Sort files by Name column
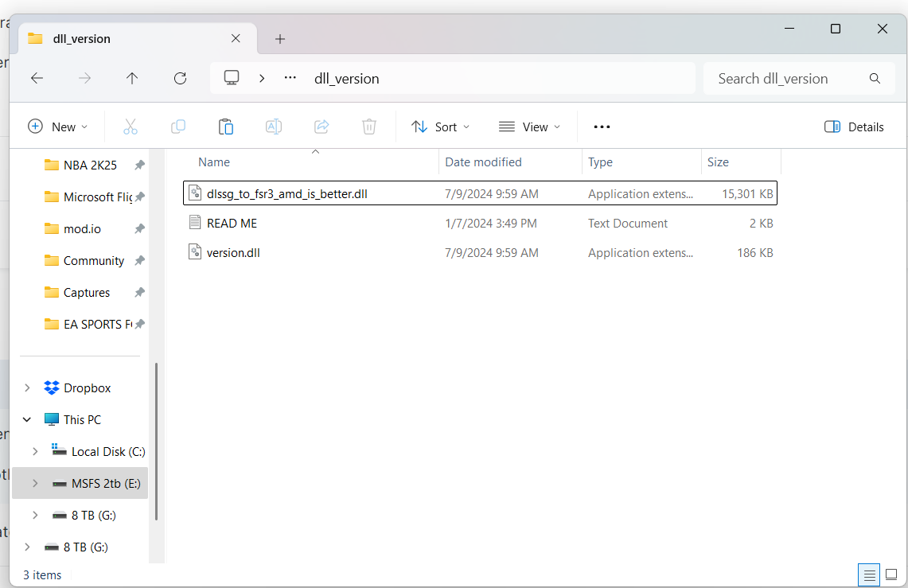Image resolution: width=908 pixels, height=588 pixels. point(214,162)
